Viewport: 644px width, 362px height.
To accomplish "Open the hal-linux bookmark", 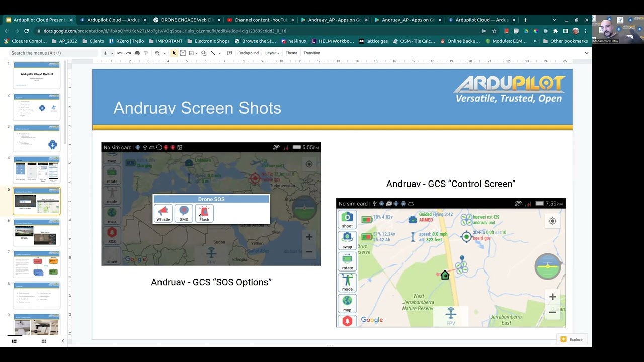I will 294,41.
